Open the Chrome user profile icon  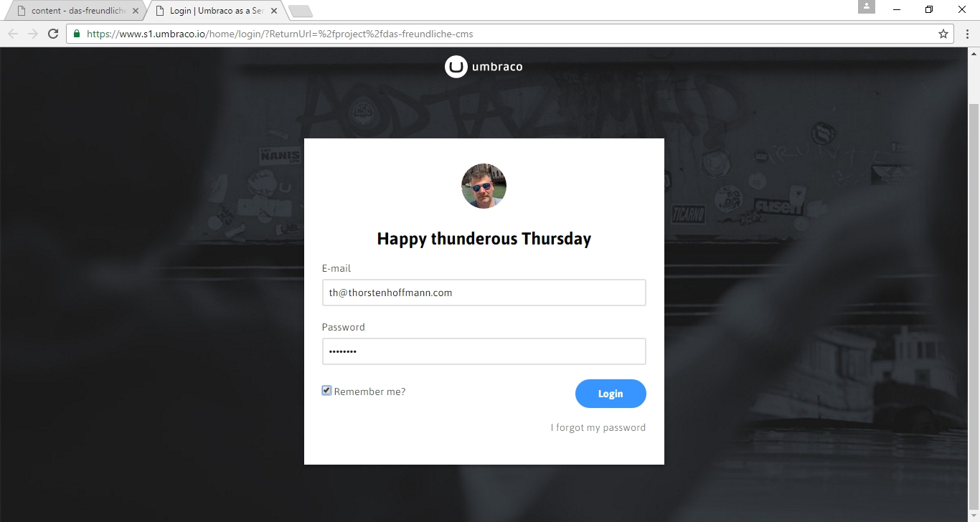[867, 6]
